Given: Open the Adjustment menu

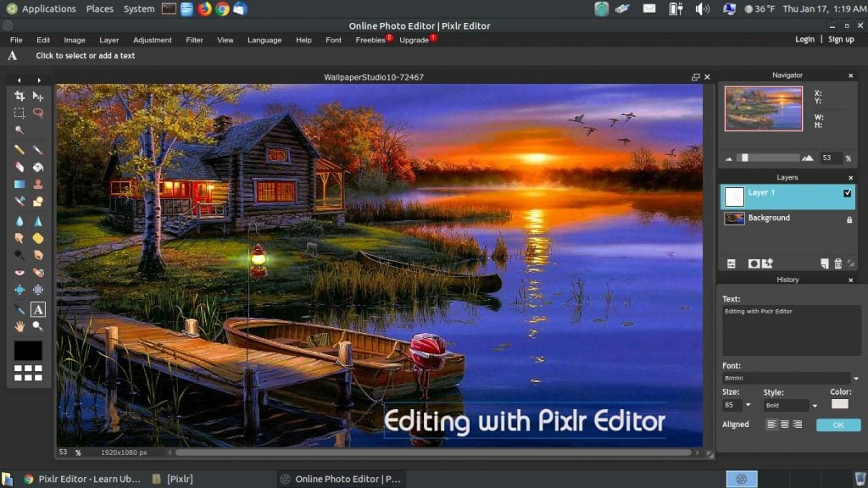Looking at the screenshot, I should pos(153,40).
